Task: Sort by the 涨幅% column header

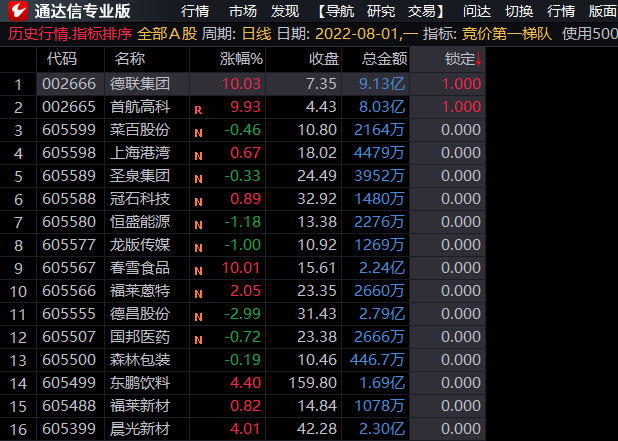Action: pos(241,59)
